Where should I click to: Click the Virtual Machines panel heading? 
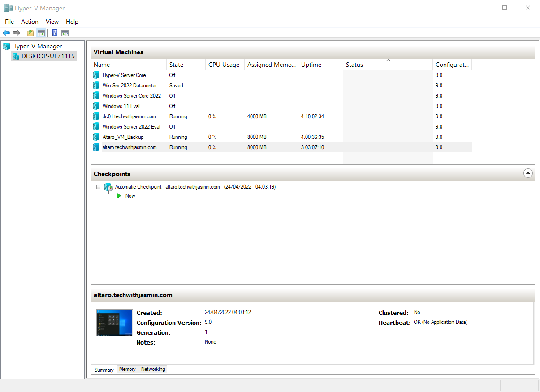click(118, 52)
